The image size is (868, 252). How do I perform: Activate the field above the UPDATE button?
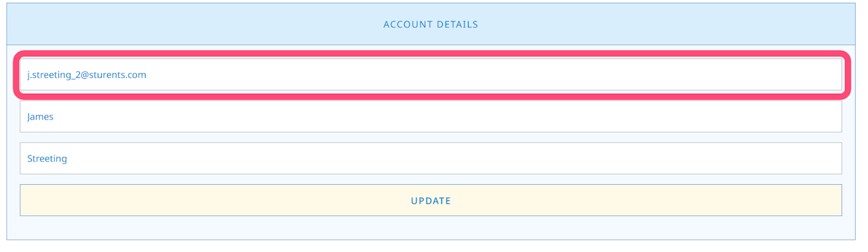(x=431, y=158)
